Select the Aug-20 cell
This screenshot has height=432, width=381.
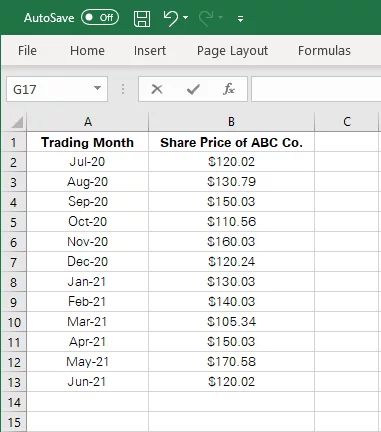click(x=88, y=182)
